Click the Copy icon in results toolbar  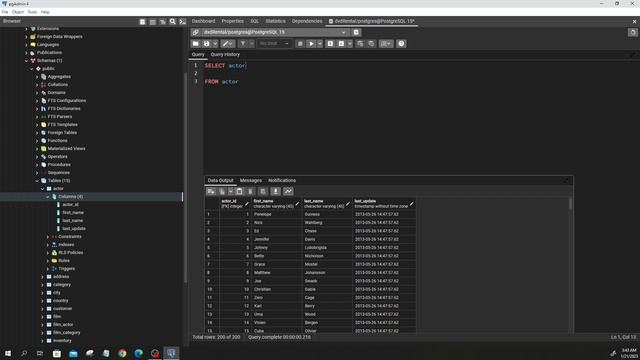[x=222, y=191]
